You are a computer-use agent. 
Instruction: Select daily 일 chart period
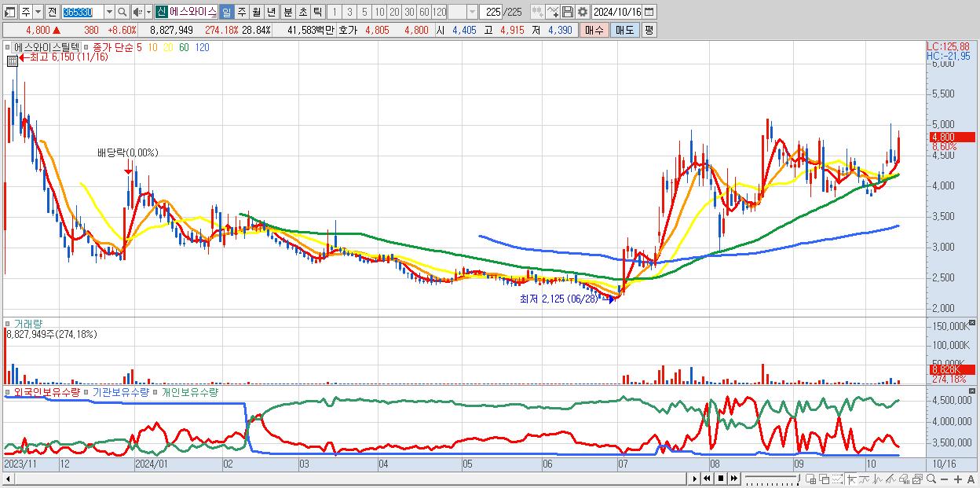[x=226, y=12]
